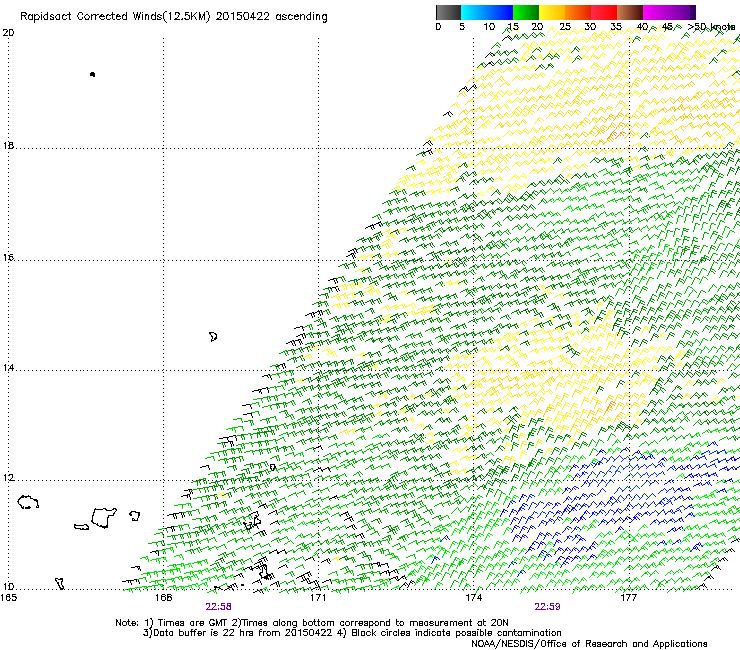This screenshot has width=740, height=650.
Task: Click the longitude label '177'
Action: [628, 598]
